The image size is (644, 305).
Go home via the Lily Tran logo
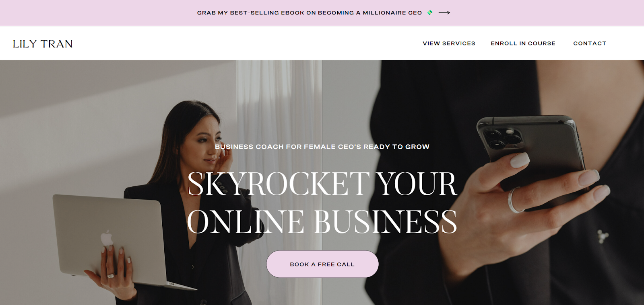click(x=43, y=44)
